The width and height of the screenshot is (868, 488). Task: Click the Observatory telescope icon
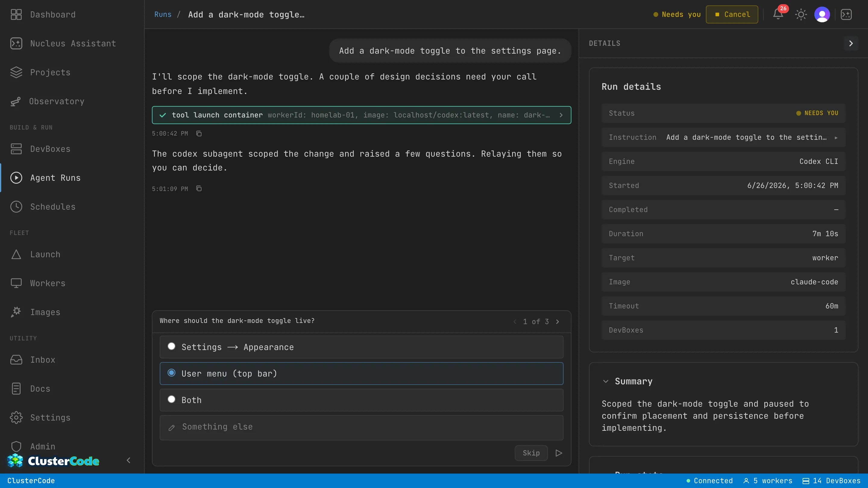[15, 102]
